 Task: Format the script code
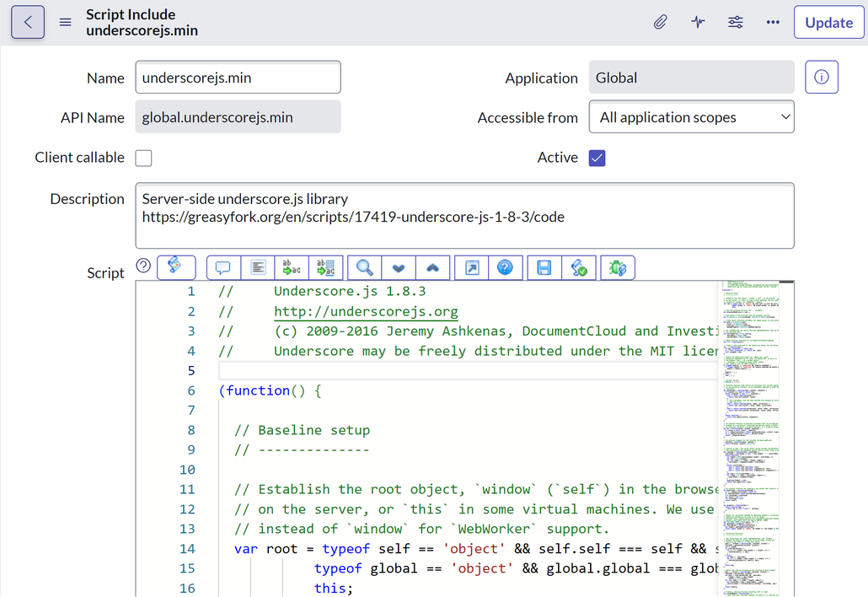pyautogui.click(x=257, y=268)
